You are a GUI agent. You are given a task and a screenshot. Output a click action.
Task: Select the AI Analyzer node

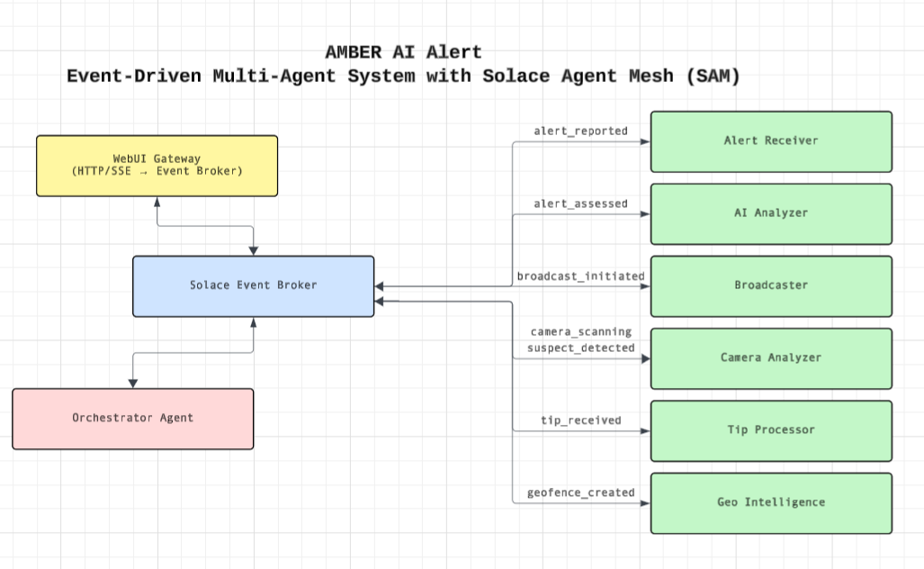(771, 214)
